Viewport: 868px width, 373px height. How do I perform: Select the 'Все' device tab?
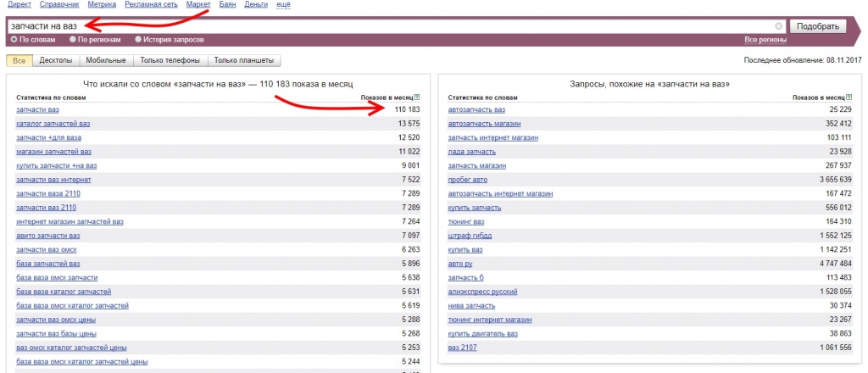coord(19,60)
